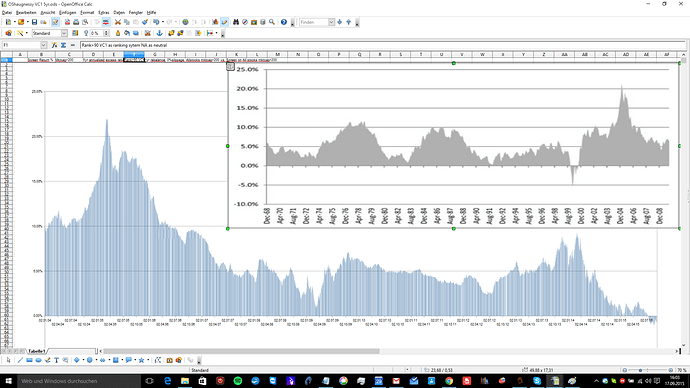The width and height of the screenshot is (690, 388).
Task: Open the Standard style dropdown
Action: pos(64,33)
